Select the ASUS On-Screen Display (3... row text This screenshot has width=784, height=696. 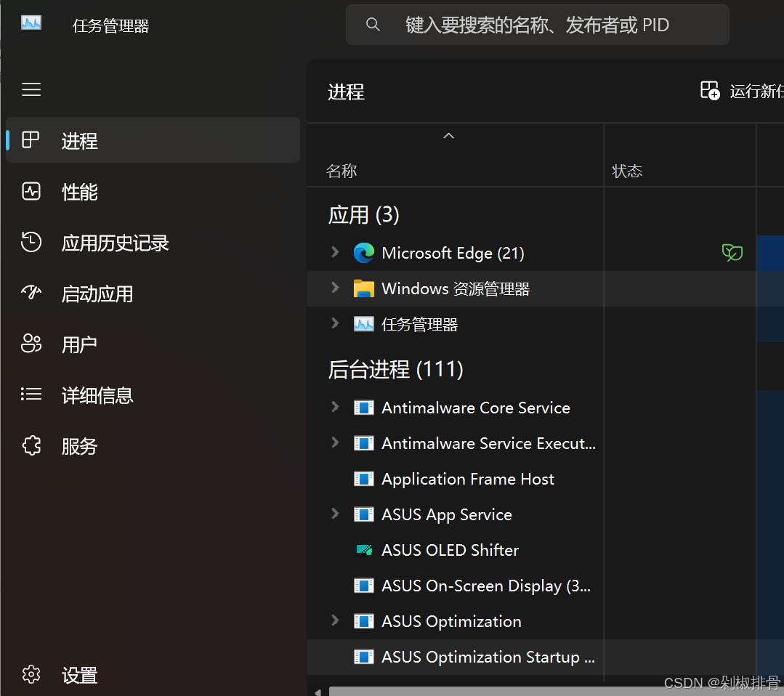[486, 586]
